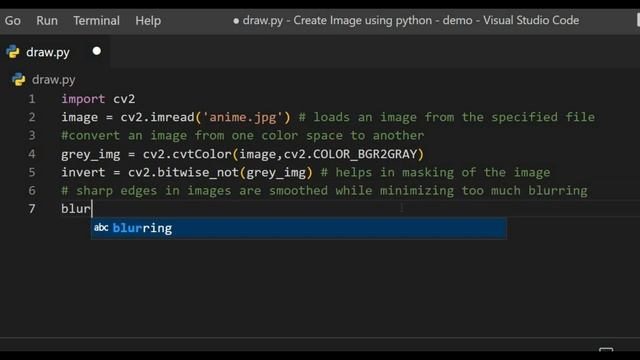Click the 'anime.jpg' string on line 2

(243, 118)
